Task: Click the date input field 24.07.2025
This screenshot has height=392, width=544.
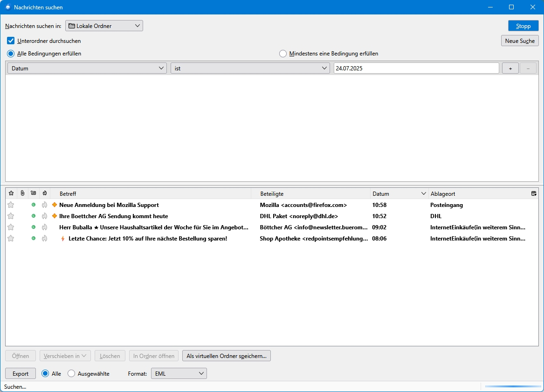Action: tap(416, 68)
